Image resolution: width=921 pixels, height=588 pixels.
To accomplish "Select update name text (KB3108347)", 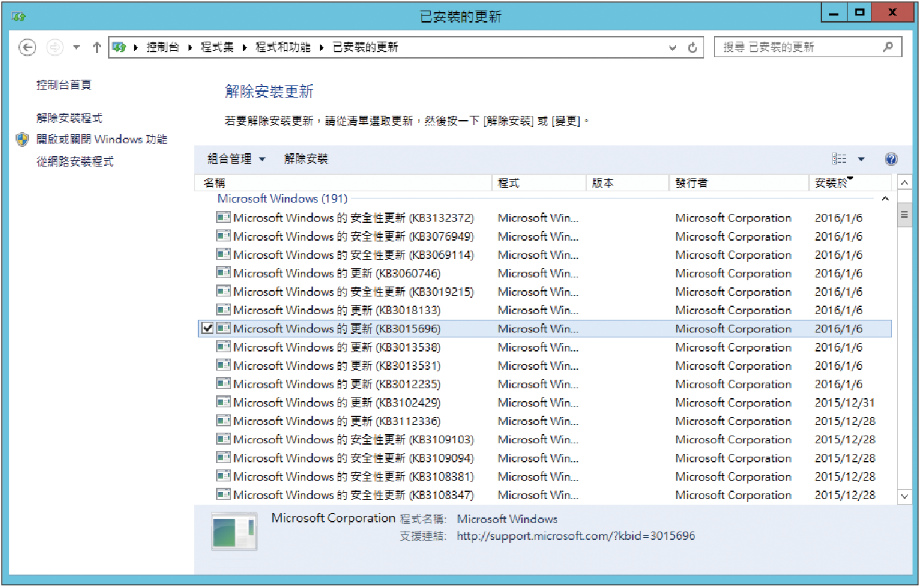I will coord(353,495).
